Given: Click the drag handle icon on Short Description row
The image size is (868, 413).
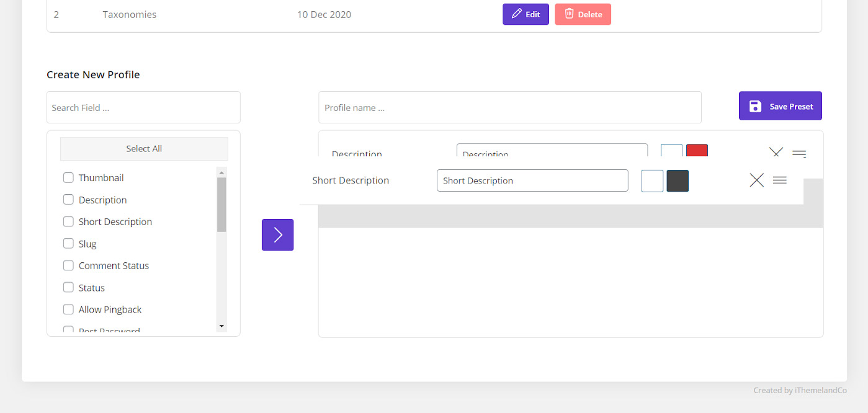Looking at the screenshot, I should 780,180.
